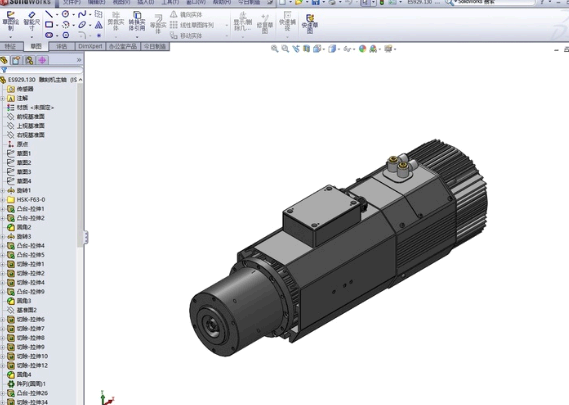Switch to the 特征 features tab

tap(11, 46)
